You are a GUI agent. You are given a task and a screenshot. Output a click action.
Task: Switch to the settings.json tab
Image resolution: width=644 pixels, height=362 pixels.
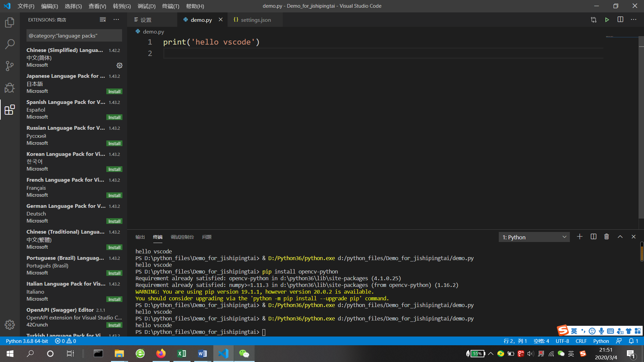(x=256, y=20)
